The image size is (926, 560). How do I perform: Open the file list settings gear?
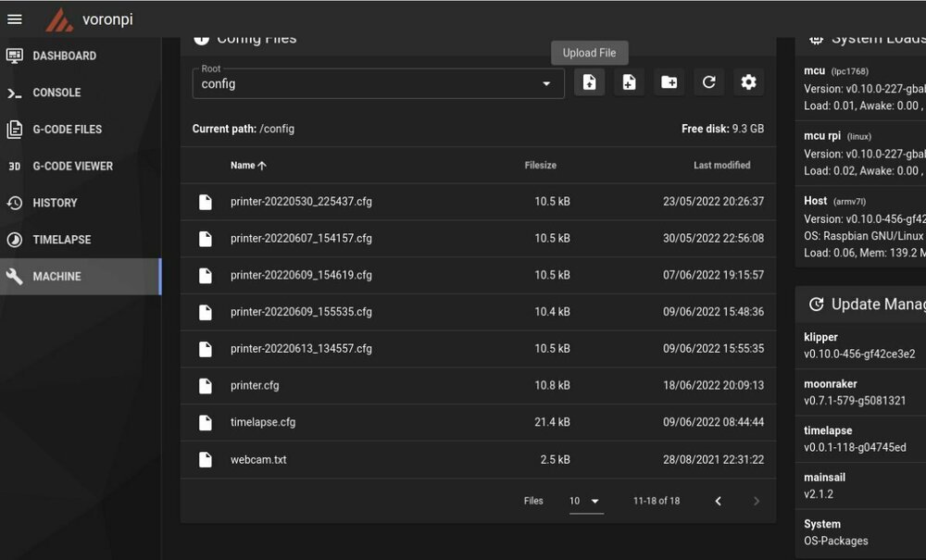(749, 82)
